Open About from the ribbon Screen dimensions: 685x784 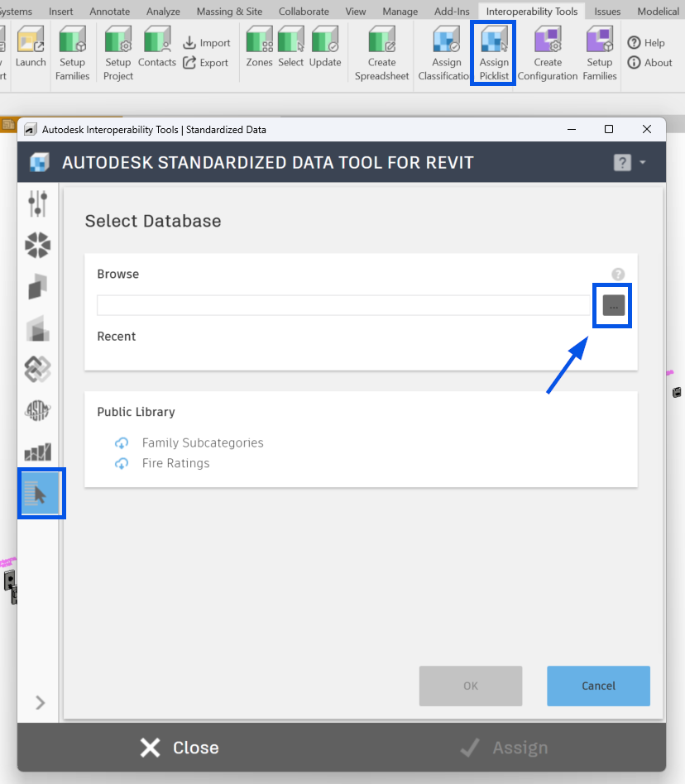point(650,63)
